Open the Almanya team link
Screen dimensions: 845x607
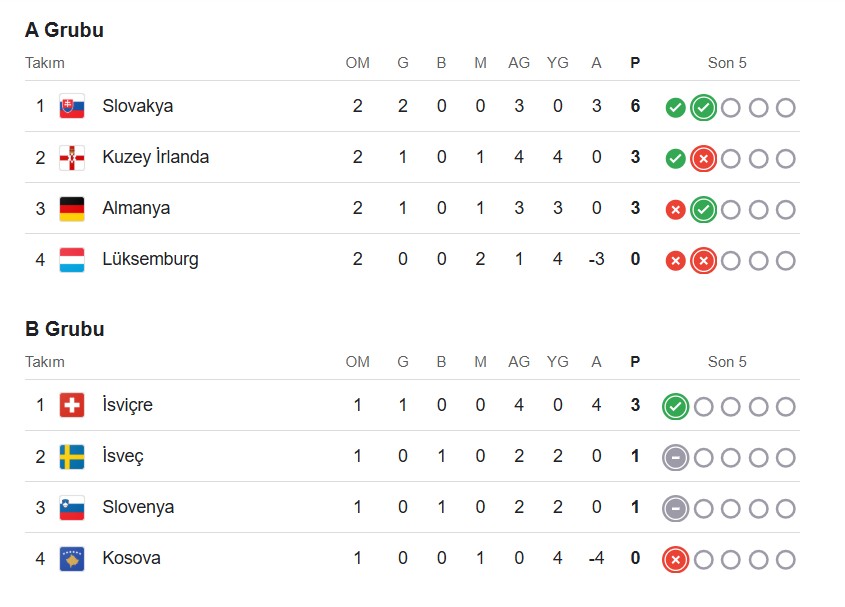[136, 208]
